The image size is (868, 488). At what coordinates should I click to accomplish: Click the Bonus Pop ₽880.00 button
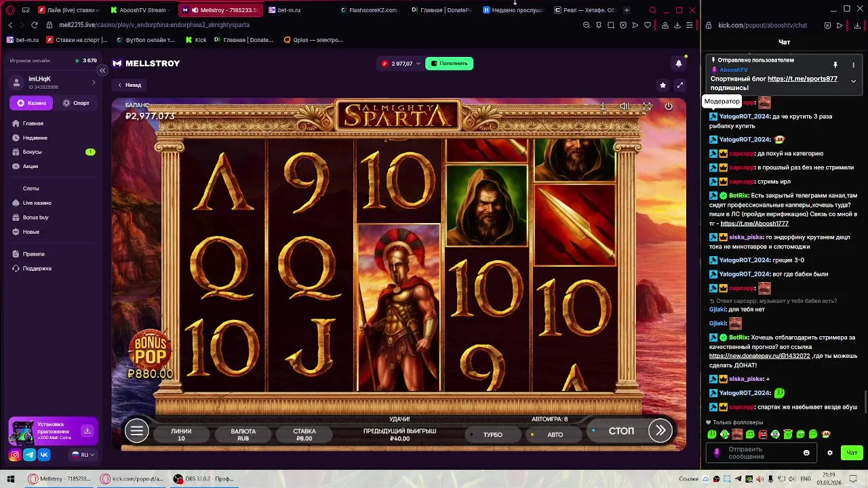150,354
